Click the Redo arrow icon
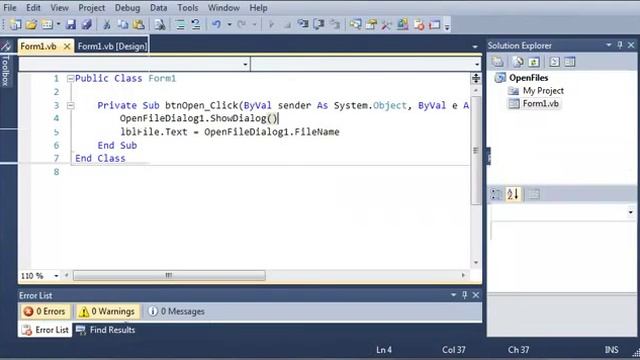640x360 pixels. pos(242,24)
